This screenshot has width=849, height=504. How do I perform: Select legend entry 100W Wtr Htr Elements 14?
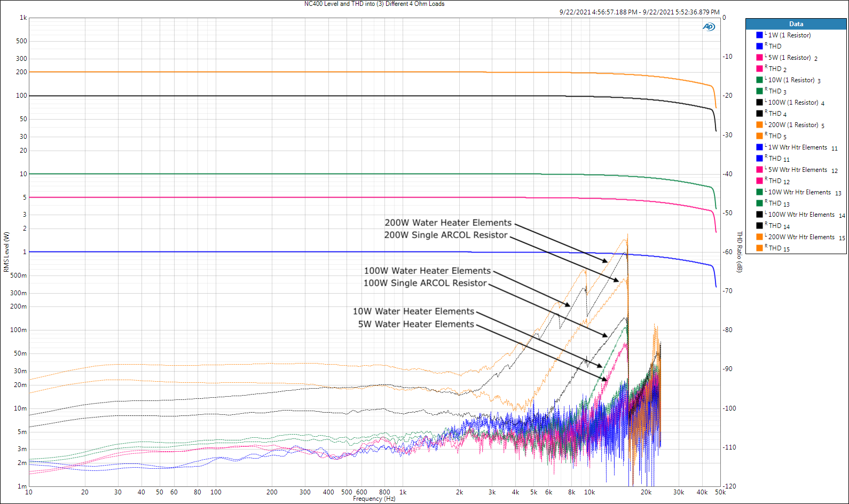[x=805, y=215]
